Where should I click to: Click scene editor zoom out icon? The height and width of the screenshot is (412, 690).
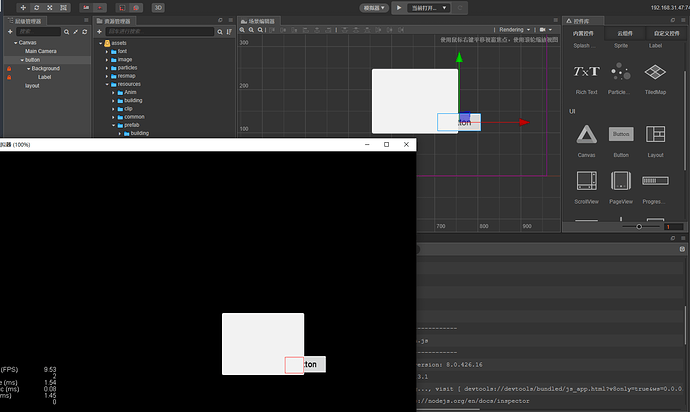point(251,30)
